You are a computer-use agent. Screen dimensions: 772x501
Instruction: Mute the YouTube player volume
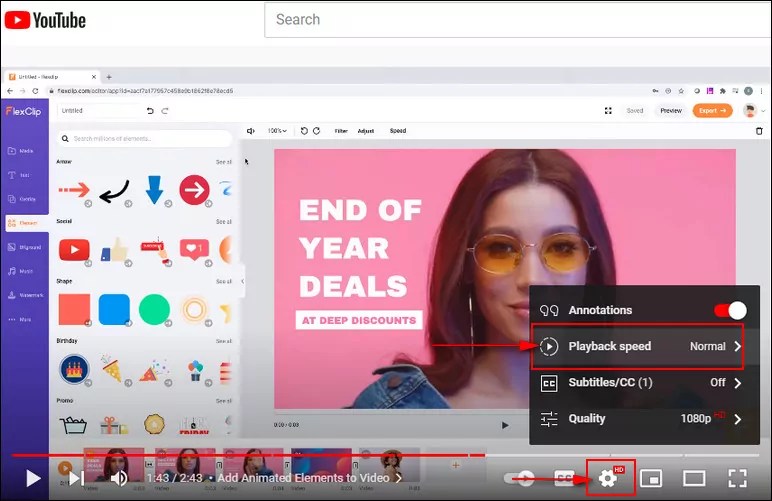pos(119,478)
